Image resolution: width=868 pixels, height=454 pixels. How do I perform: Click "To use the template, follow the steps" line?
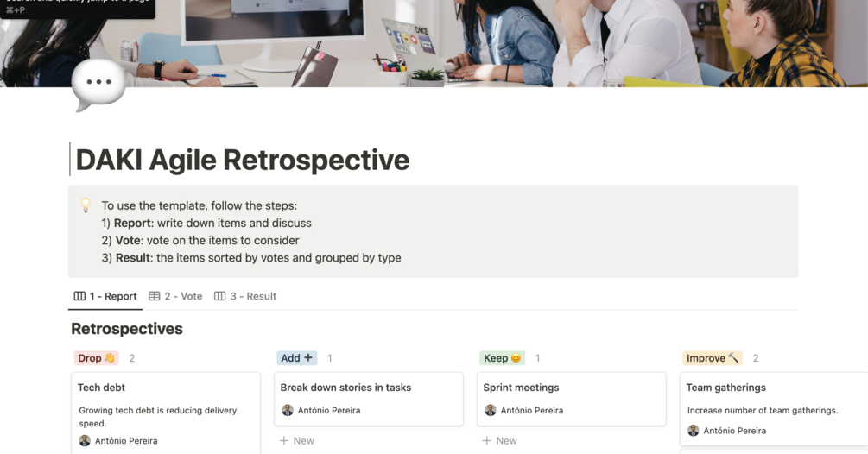click(x=200, y=205)
